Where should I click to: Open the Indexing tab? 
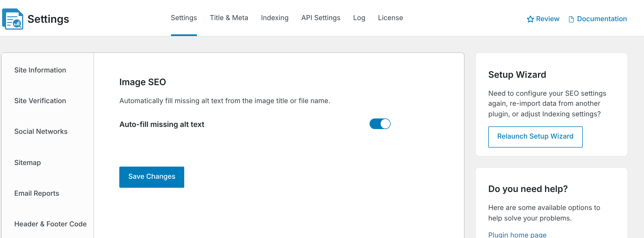[275, 18]
